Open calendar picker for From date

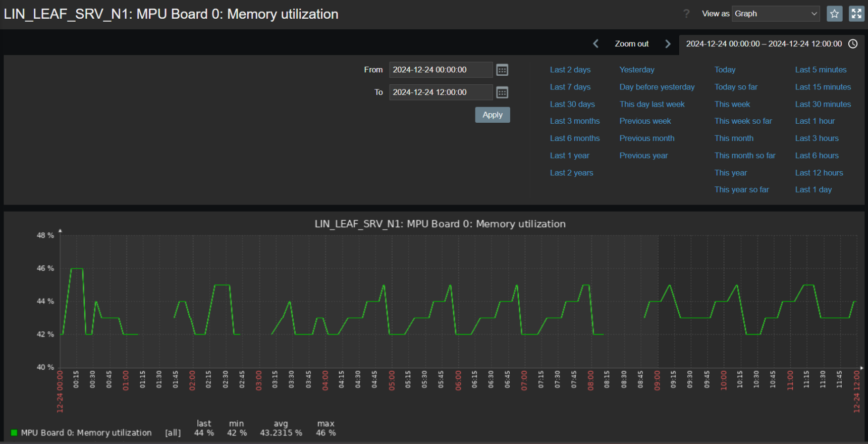pos(502,70)
